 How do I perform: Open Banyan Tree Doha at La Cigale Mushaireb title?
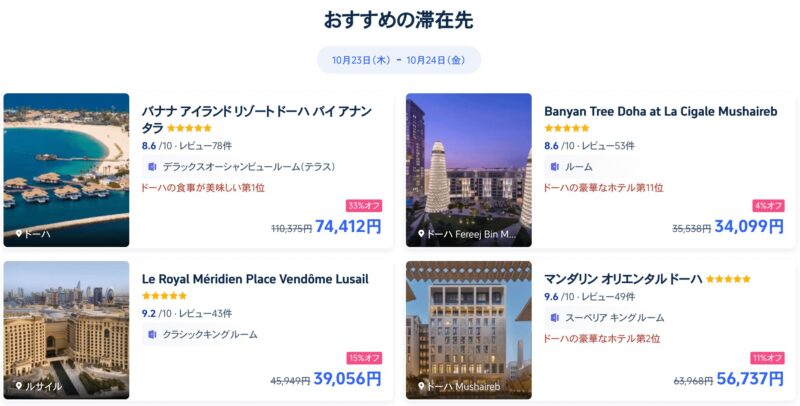click(661, 111)
